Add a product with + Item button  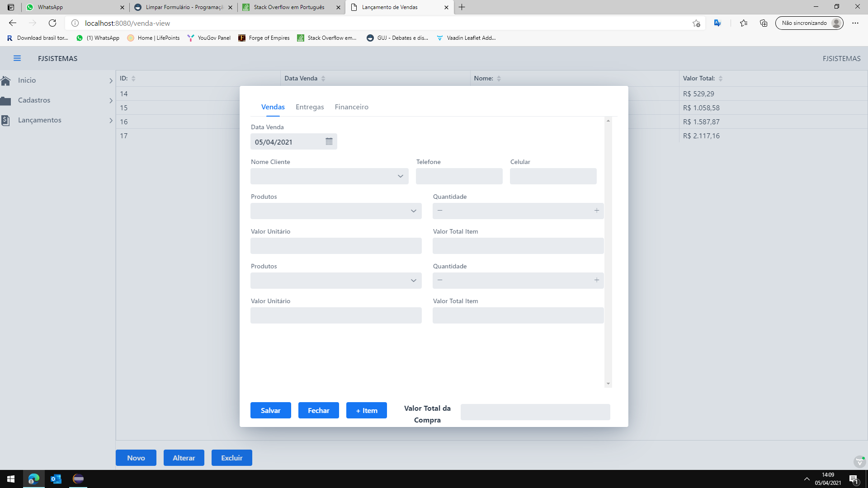(366, 410)
